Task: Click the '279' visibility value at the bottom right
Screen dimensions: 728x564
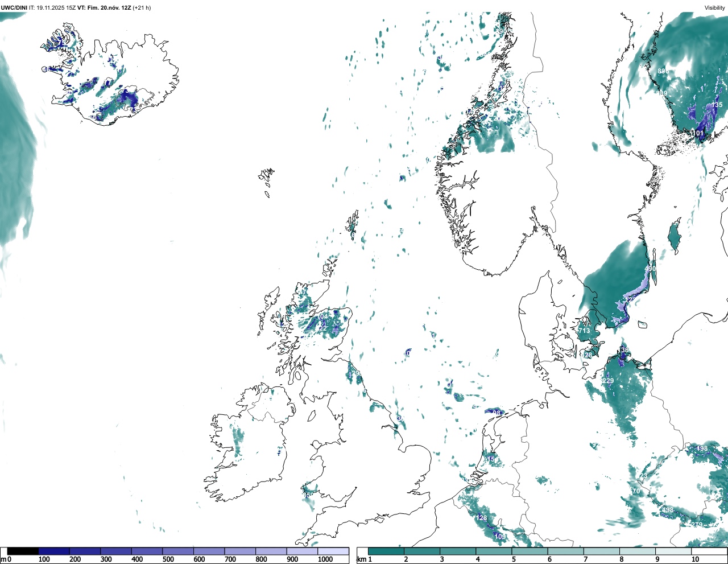Action: pyautogui.click(x=697, y=525)
